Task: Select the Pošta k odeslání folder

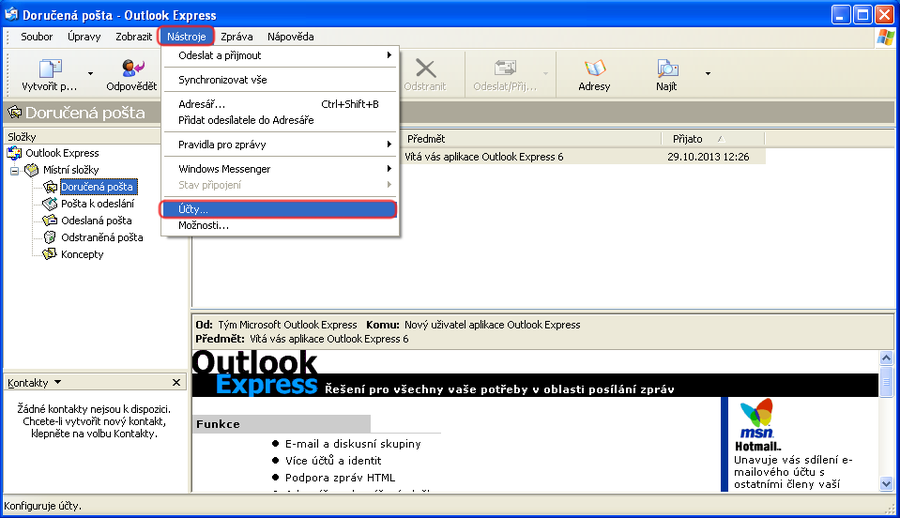Action: (x=97, y=203)
